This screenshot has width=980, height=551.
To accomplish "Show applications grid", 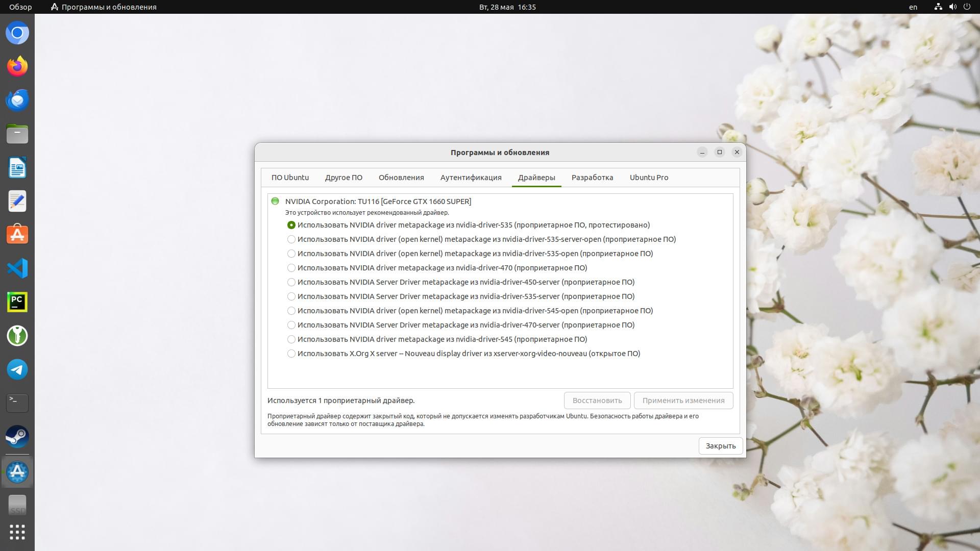I will pos(17,532).
